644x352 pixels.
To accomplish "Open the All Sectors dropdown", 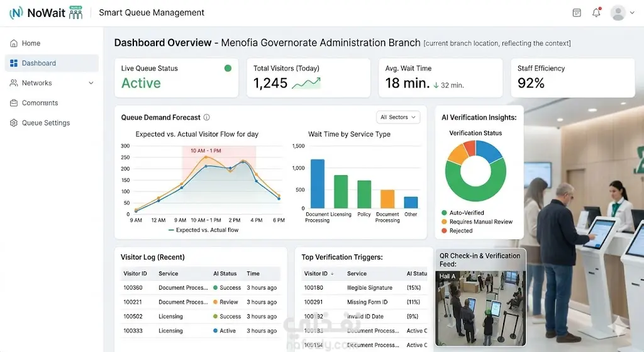I will point(398,117).
